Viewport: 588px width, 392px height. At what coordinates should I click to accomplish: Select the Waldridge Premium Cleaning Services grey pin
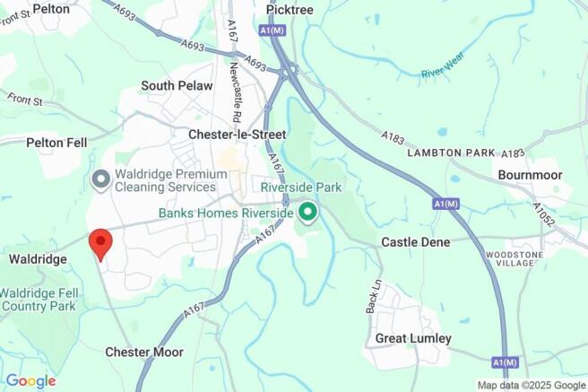tap(101, 180)
